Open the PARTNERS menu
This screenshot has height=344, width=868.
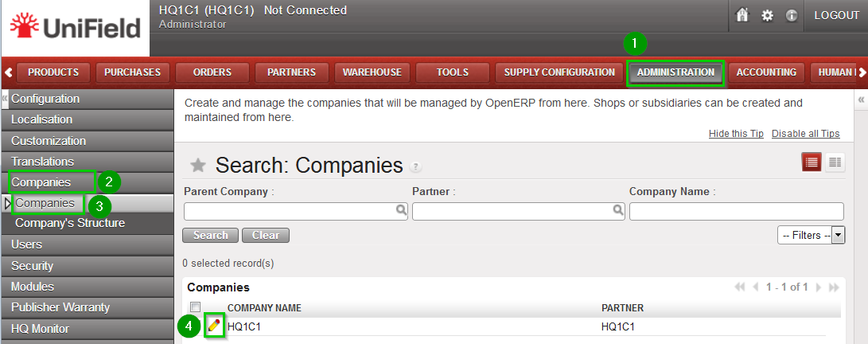292,72
